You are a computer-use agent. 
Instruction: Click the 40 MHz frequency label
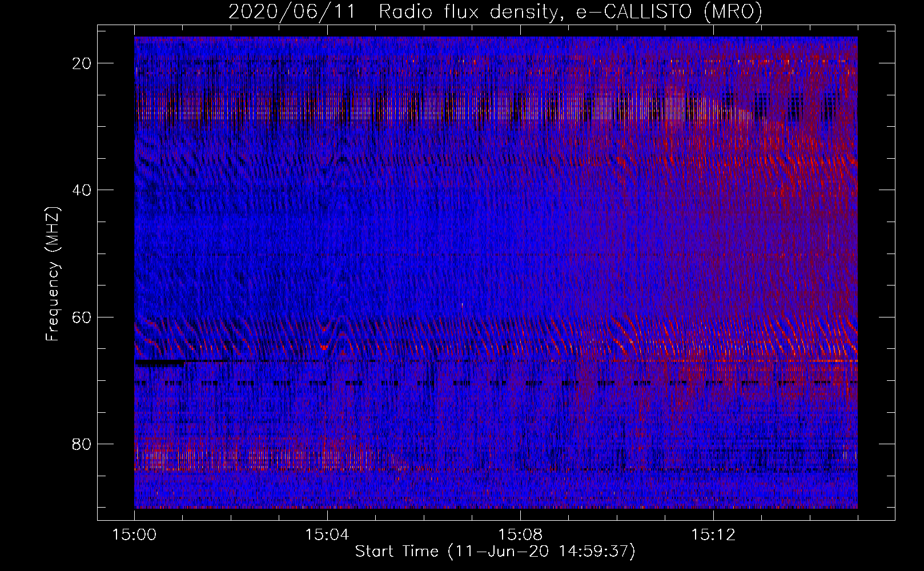pyautogui.click(x=82, y=190)
